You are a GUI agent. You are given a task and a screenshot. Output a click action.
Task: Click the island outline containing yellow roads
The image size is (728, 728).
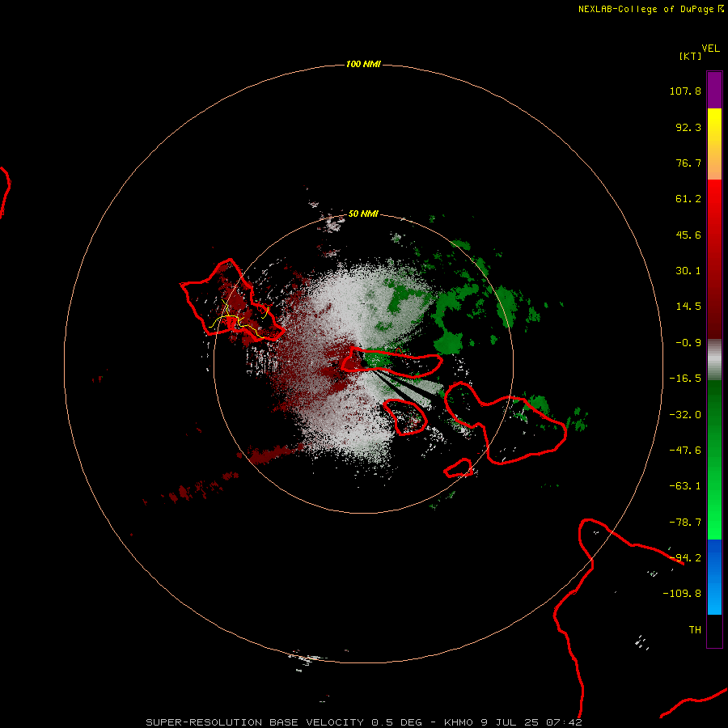(231, 302)
